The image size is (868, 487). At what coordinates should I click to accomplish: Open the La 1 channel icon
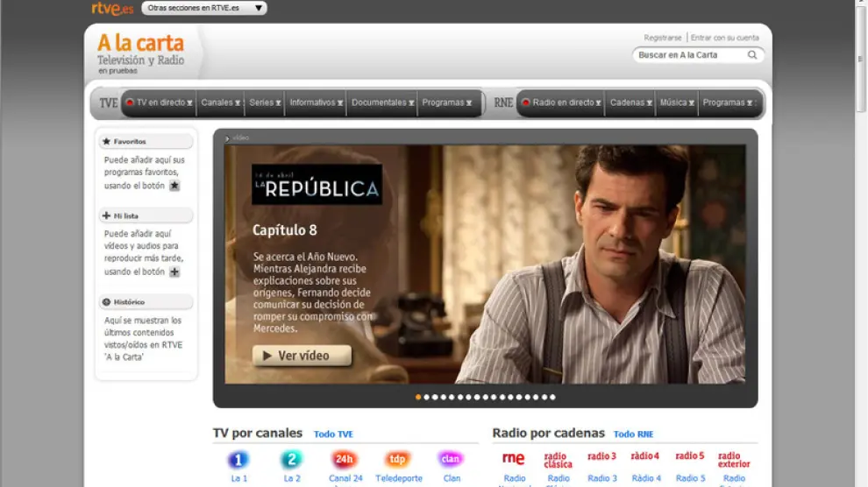point(238,459)
